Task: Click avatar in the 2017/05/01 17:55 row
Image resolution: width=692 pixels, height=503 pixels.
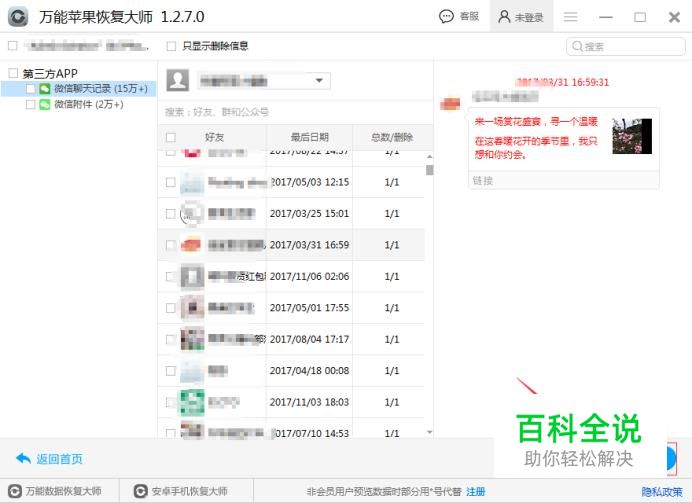Action: pyautogui.click(x=192, y=308)
